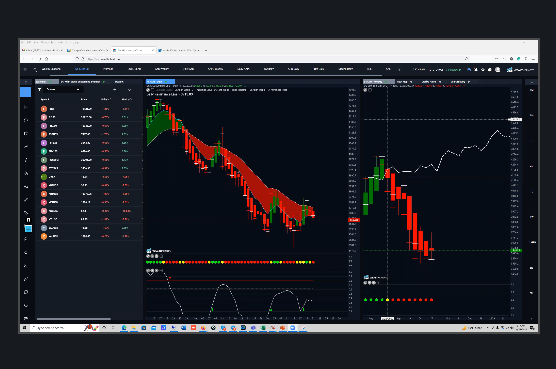Click the search magnifier icon in the navigation bar
The image size is (556, 369).
coord(35,69)
